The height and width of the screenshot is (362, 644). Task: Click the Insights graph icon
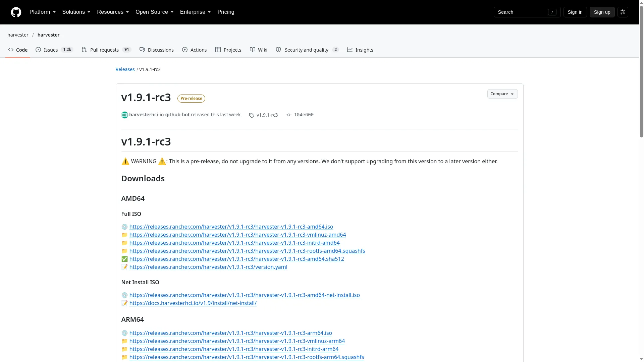point(350,50)
